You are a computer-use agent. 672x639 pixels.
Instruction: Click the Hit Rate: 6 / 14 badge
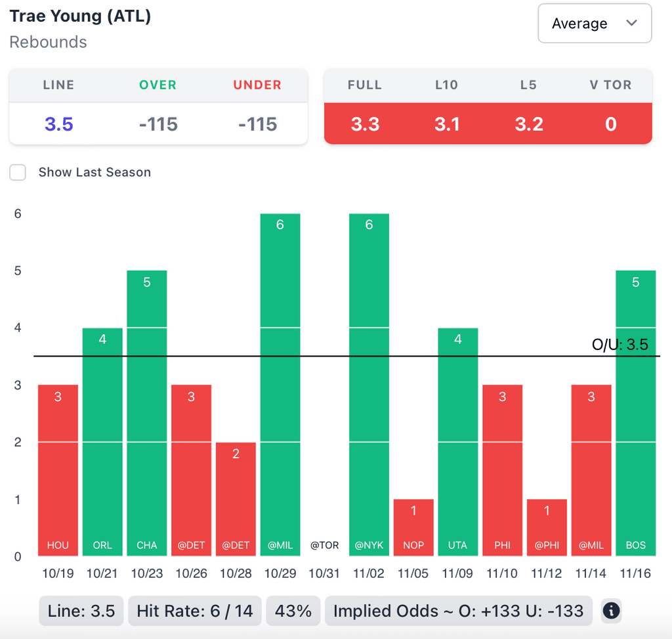click(194, 611)
